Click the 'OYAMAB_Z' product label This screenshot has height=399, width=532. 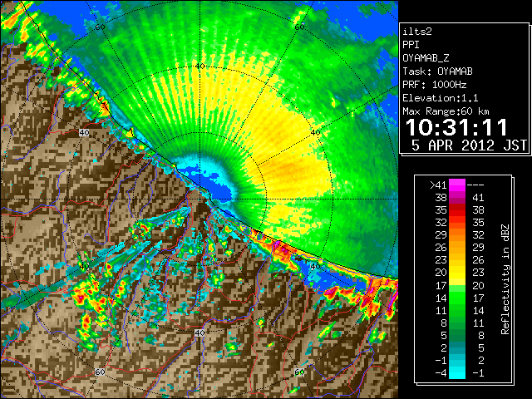point(426,58)
